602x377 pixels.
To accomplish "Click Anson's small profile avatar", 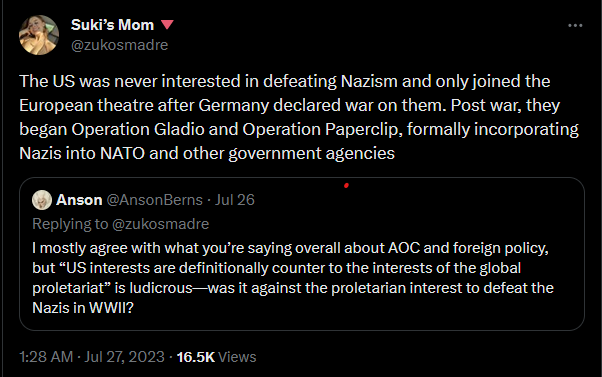I will [42, 200].
